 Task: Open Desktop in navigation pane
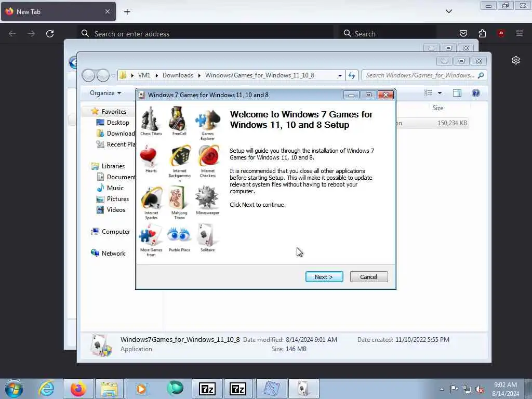point(118,123)
